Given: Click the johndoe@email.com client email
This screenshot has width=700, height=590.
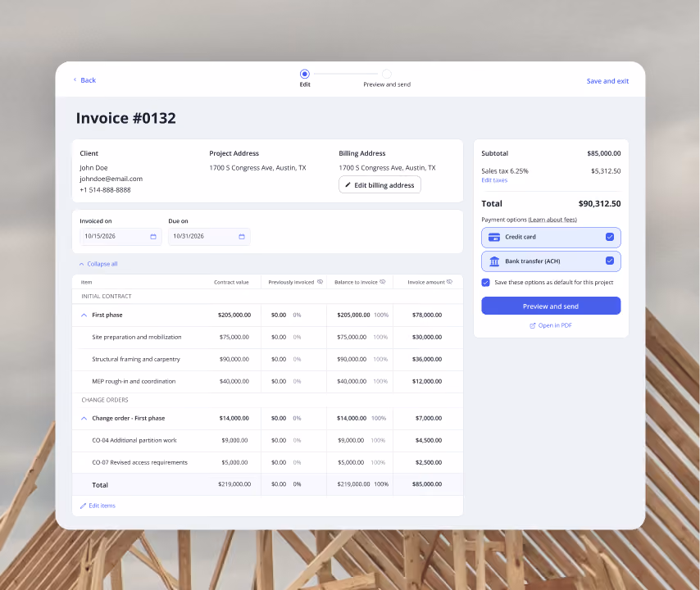Looking at the screenshot, I should (x=111, y=179).
